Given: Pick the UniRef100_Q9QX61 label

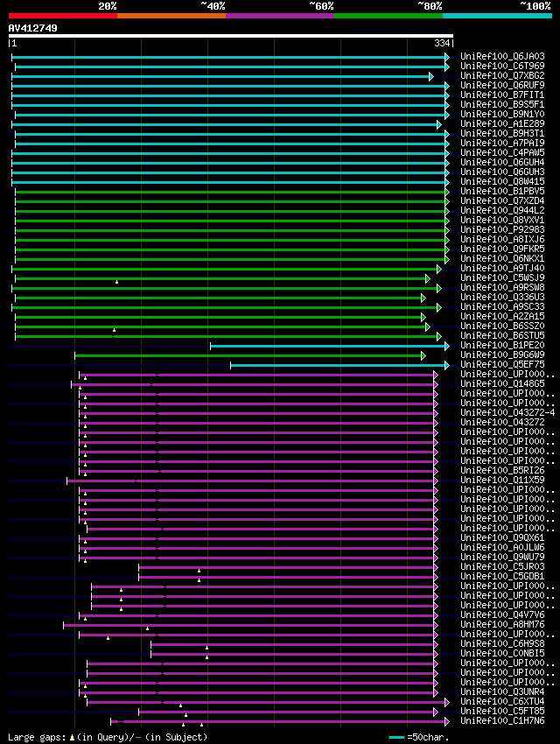Looking at the screenshot, I should pyautogui.click(x=502, y=537).
